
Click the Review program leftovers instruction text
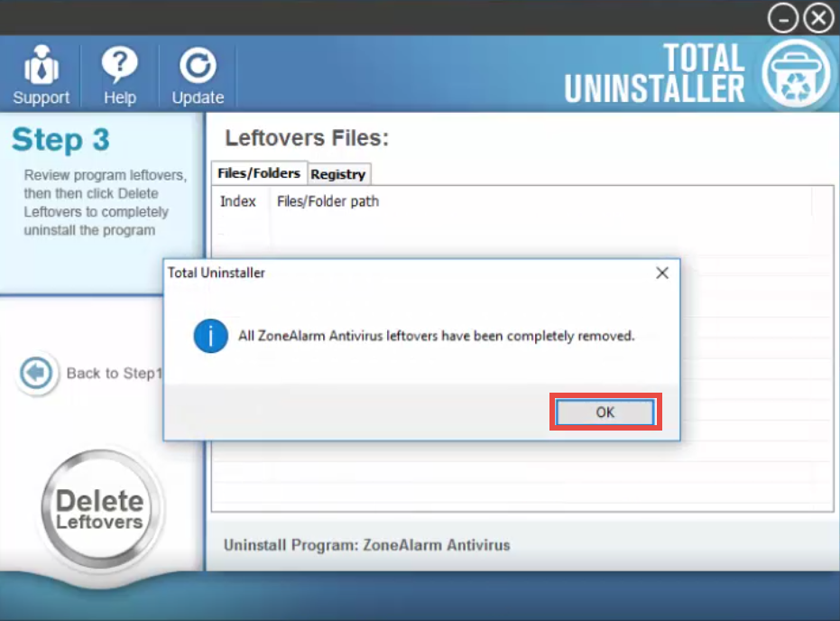pos(105,202)
